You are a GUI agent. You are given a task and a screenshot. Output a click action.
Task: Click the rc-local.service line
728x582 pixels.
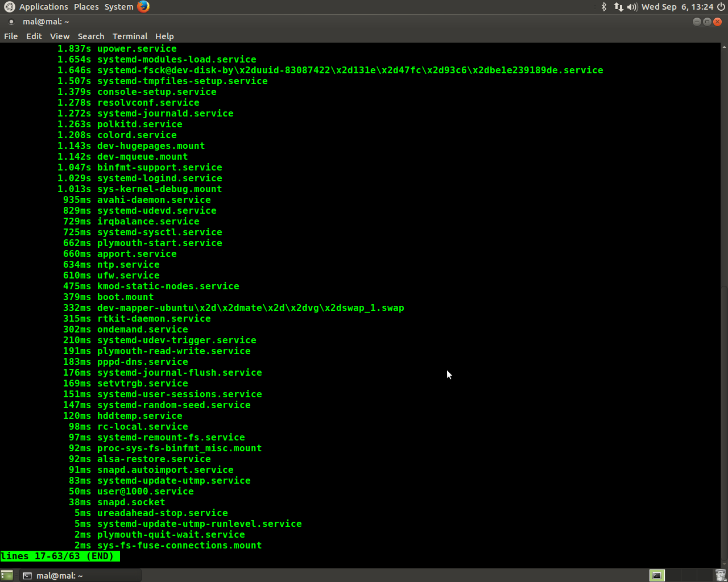coord(128,427)
